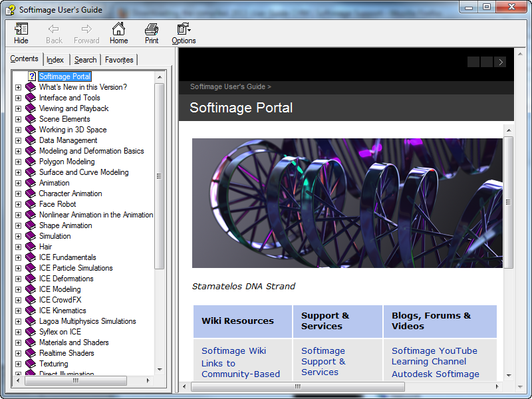This screenshot has width=532, height=399.
Task: Open the Favorites tab
Action: (119, 60)
